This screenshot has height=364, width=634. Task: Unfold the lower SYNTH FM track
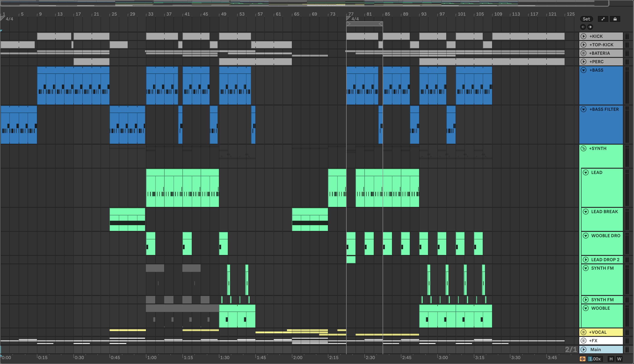tap(586, 300)
